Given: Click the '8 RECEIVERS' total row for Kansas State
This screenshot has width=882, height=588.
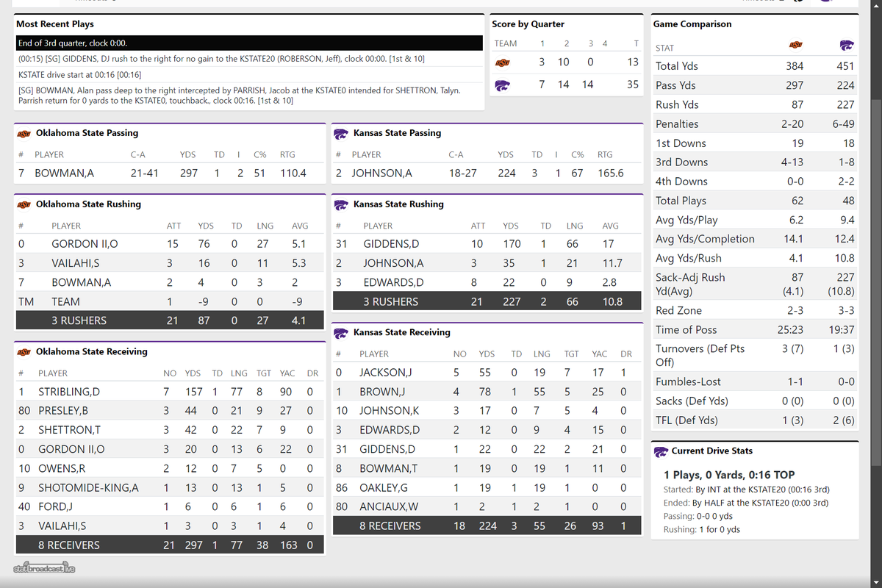Looking at the screenshot, I should (x=488, y=526).
